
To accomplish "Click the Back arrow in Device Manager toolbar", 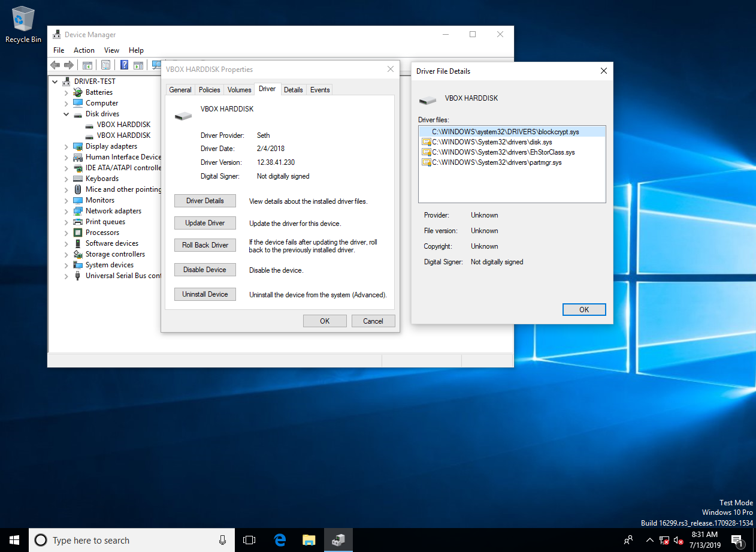I will pos(55,65).
